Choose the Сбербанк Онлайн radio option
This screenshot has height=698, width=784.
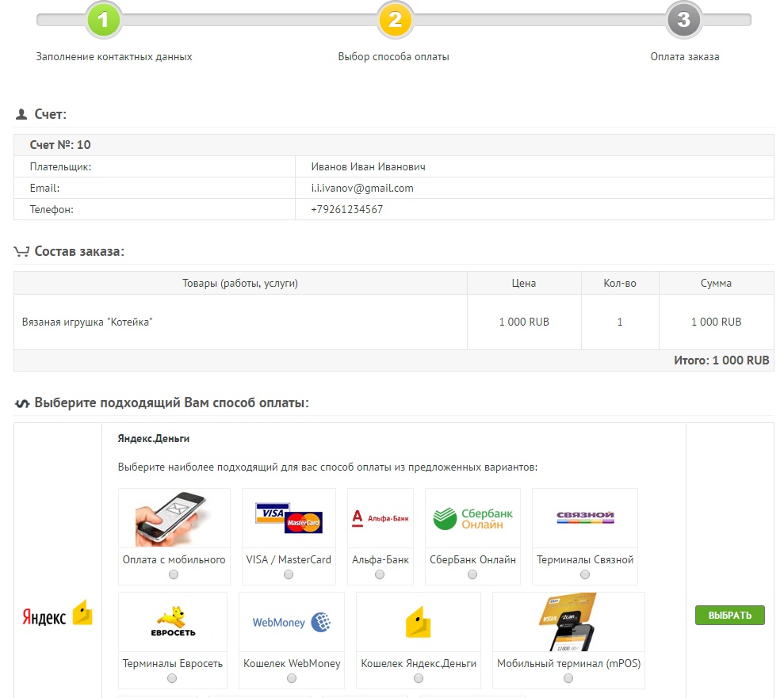point(472,574)
